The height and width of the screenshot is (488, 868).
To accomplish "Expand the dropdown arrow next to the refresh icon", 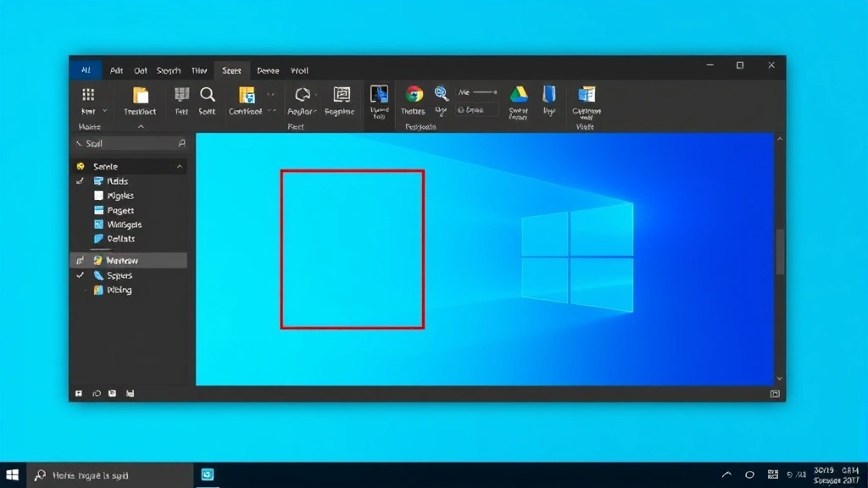I will pyautogui.click(x=315, y=111).
